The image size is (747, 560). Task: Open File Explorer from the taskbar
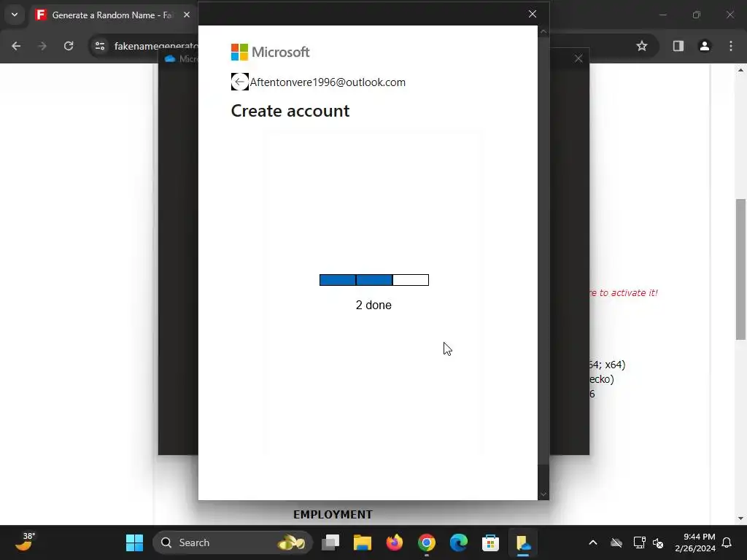pos(362,542)
